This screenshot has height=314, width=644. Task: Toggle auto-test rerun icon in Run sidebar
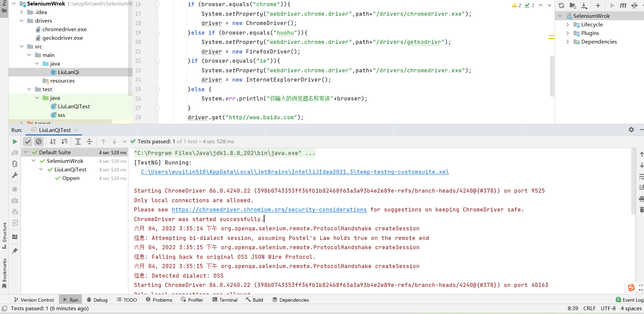15,164
